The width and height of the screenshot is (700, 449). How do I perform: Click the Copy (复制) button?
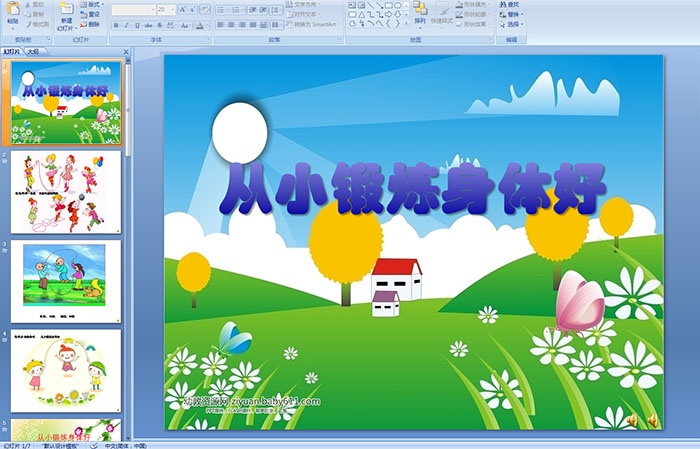click(x=34, y=14)
